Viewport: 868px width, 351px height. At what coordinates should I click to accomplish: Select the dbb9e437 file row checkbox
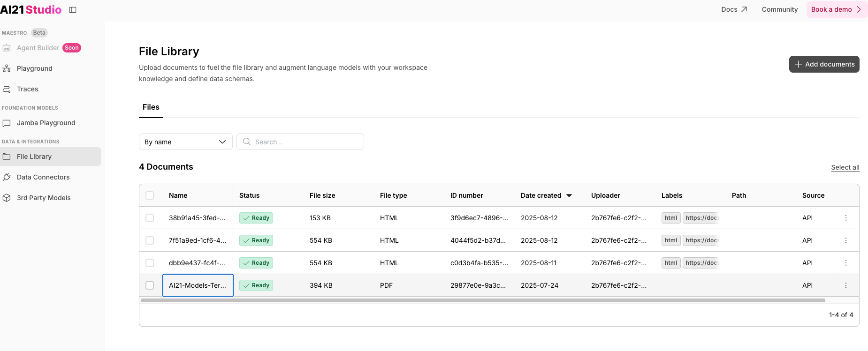click(150, 263)
